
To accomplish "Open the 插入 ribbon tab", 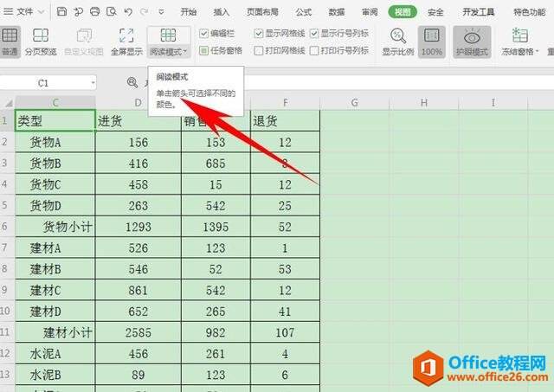I will [222, 12].
